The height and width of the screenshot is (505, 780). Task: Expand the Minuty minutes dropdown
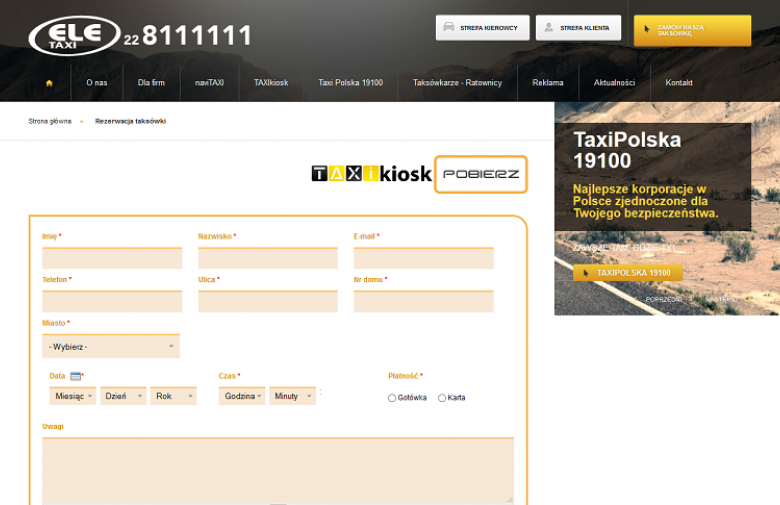click(x=292, y=396)
